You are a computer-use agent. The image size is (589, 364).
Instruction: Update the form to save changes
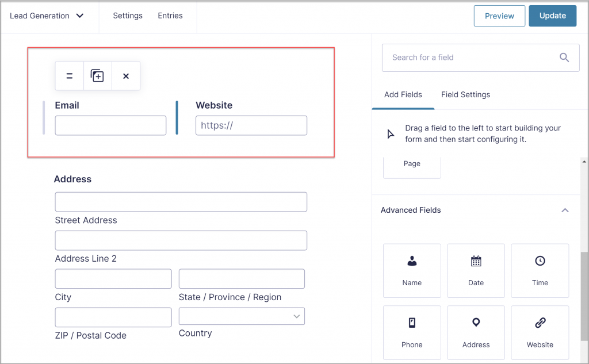point(552,16)
